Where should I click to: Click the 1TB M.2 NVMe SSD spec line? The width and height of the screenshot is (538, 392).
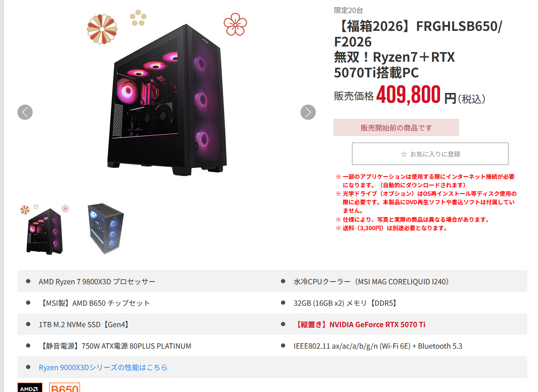(85, 325)
